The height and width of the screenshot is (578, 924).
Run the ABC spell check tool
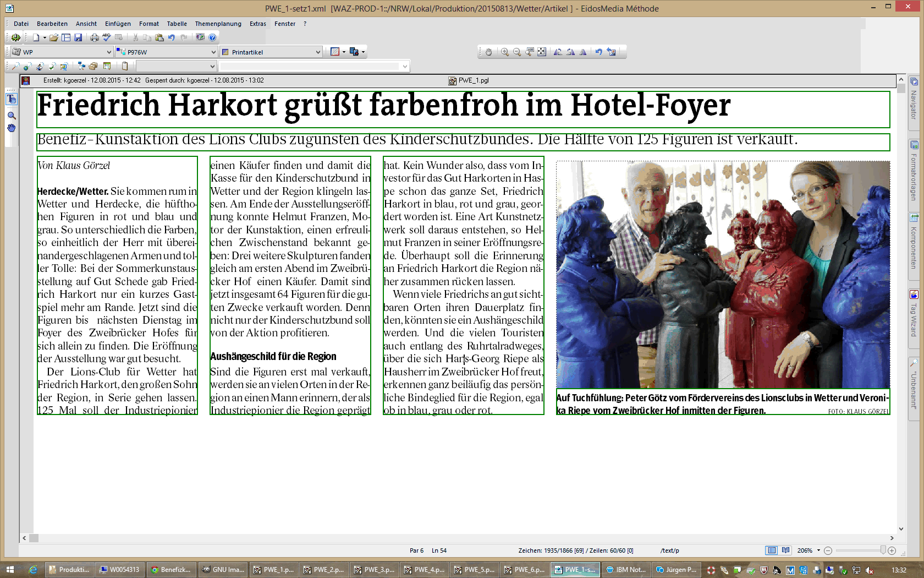[x=107, y=37]
